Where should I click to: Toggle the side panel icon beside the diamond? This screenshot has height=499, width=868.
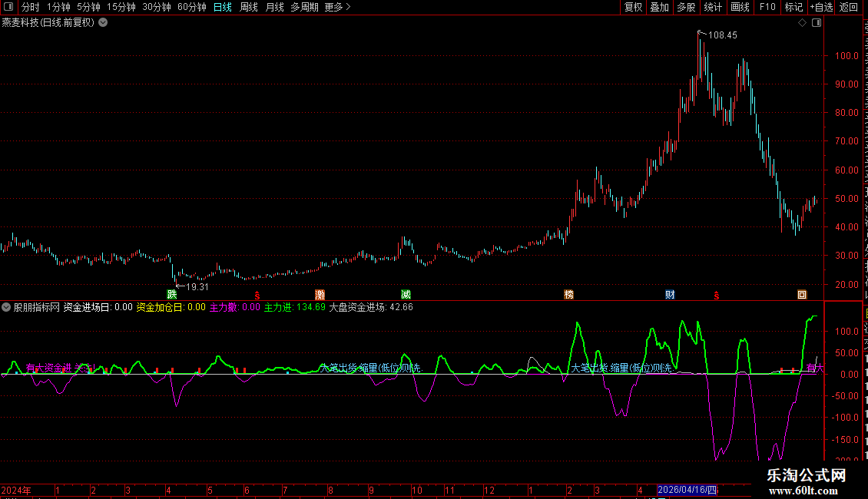(x=817, y=23)
